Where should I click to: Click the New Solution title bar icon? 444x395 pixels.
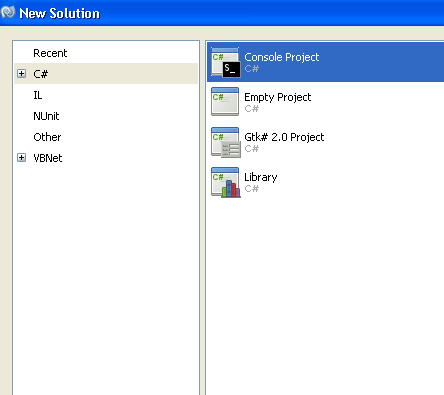pos(8,12)
